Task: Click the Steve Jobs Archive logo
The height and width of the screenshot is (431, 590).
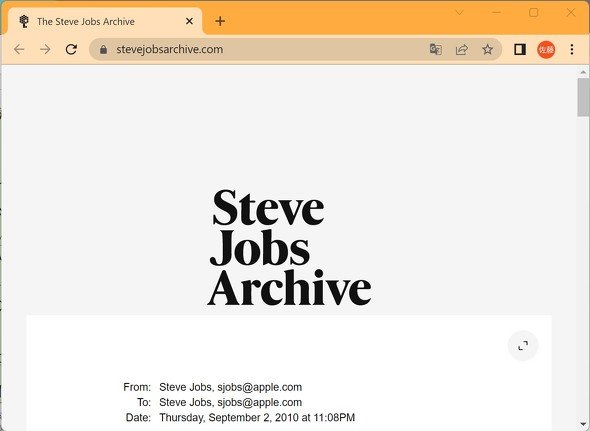Action: 290,247
